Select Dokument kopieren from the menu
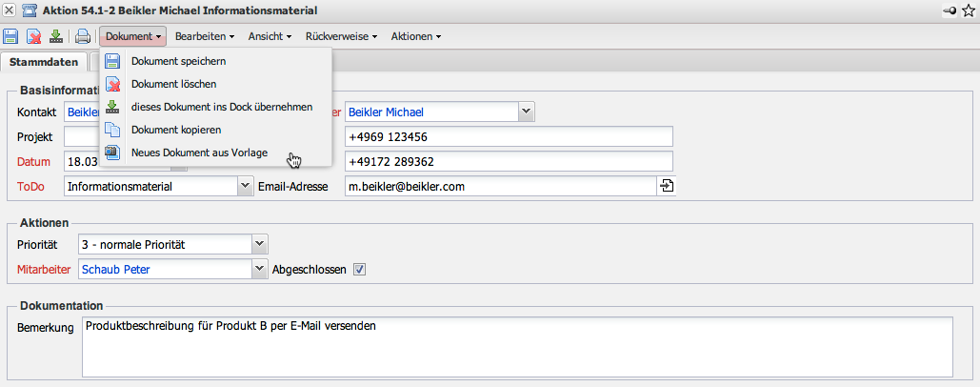This screenshot has height=387, width=980. 176,129
